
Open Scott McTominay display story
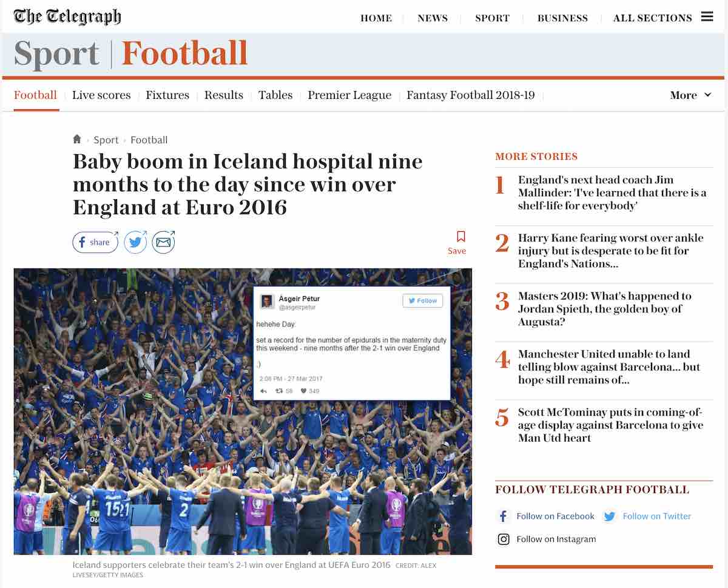(x=611, y=425)
